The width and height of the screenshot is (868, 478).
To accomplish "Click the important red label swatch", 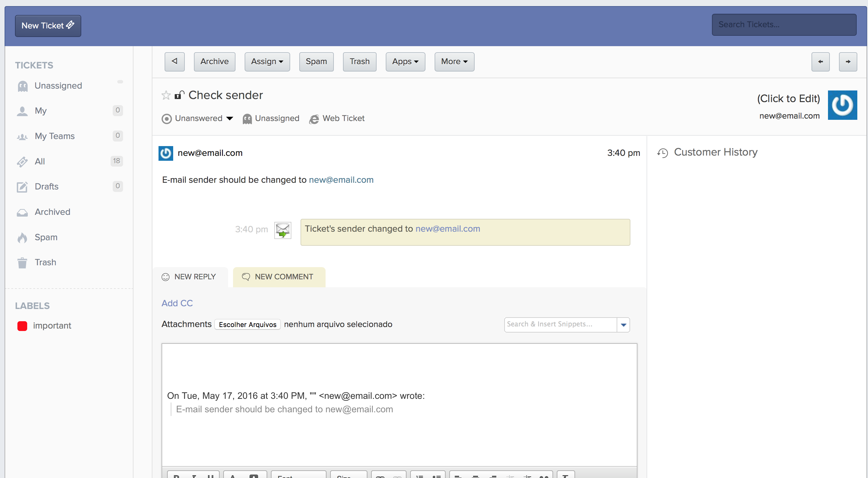I will (x=22, y=325).
